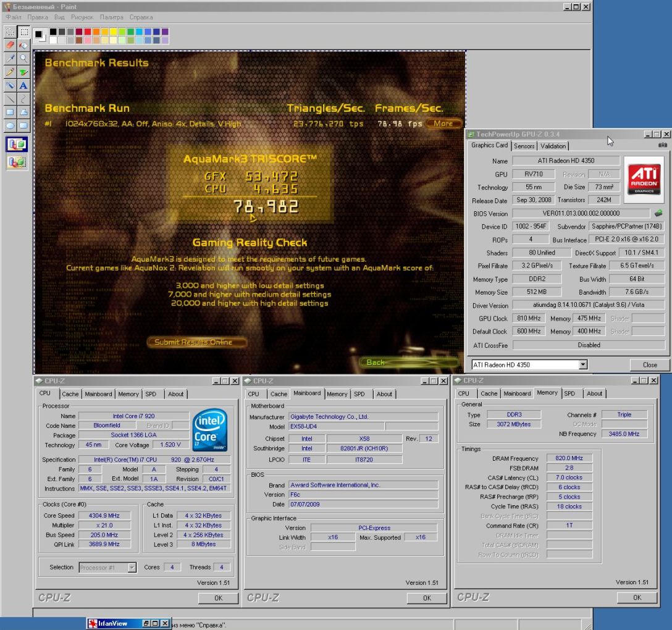Image resolution: width=672 pixels, height=630 pixels.
Task: Select the Brush tool in Paint
Action: [23, 72]
